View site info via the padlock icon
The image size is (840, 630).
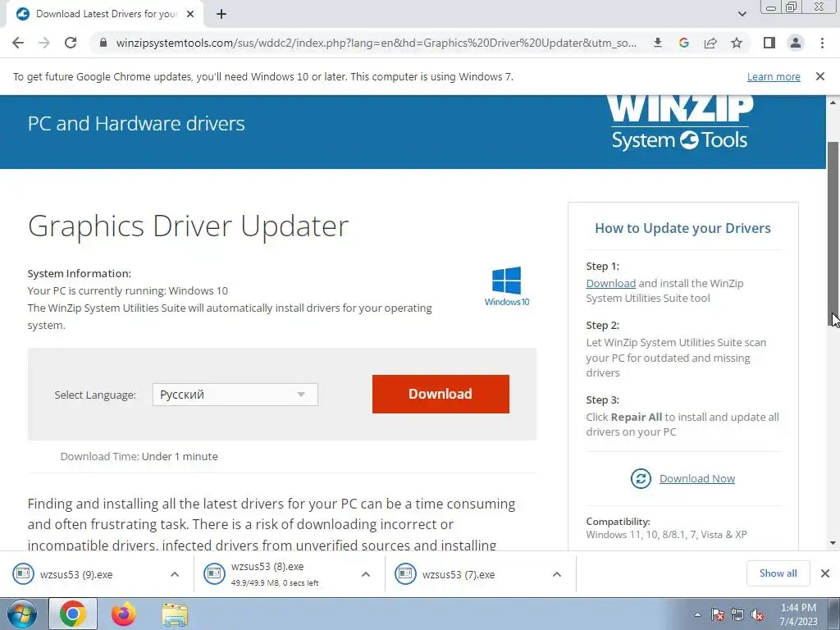point(103,43)
